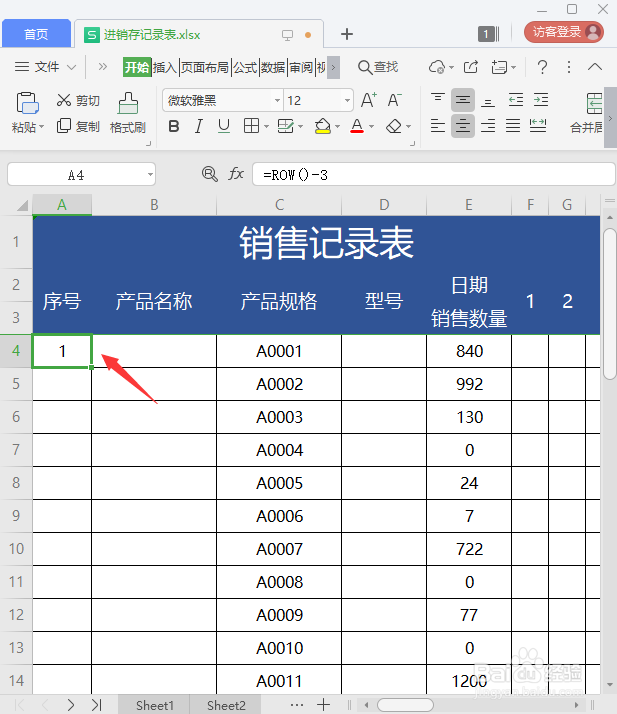Click the vertical scrollbar thumb
Viewport: 617px width, 714px height.
pyautogui.click(x=610, y=304)
